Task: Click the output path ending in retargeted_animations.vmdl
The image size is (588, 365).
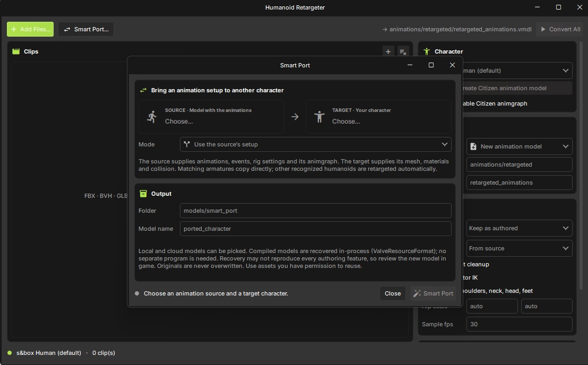Action: pyautogui.click(x=457, y=29)
